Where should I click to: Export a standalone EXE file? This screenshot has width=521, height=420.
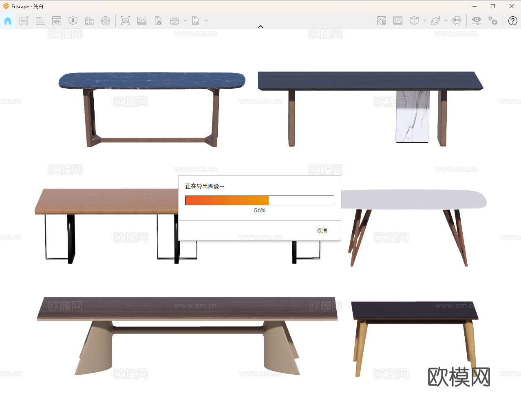(196, 21)
